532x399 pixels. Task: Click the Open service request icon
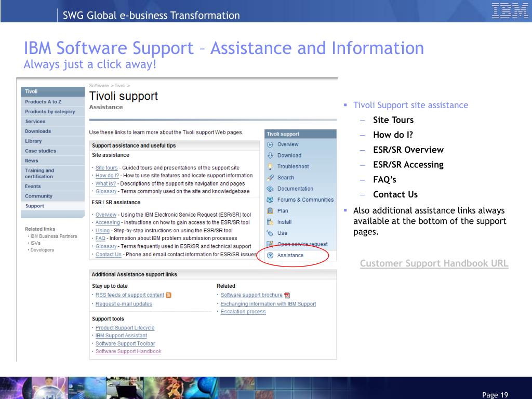tap(270, 244)
